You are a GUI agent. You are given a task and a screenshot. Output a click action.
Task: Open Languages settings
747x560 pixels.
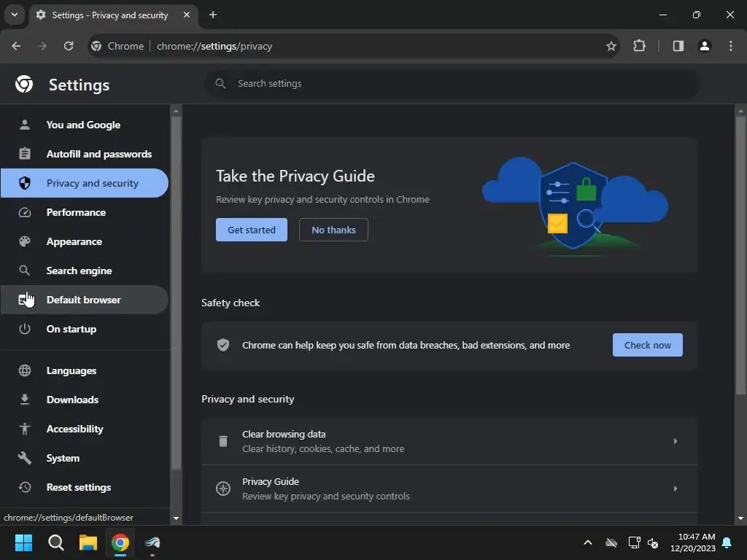coord(84,370)
